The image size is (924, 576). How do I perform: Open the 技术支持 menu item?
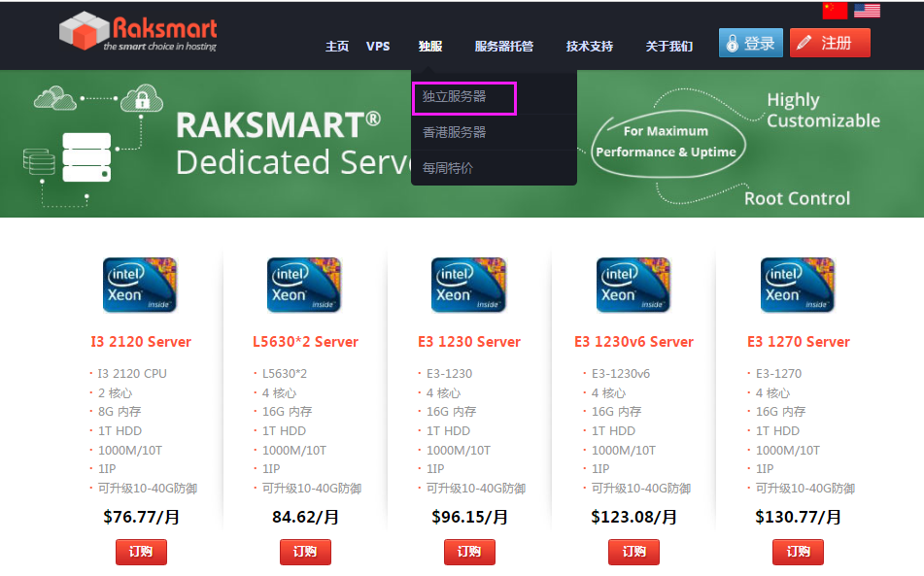(x=590, y=46)
